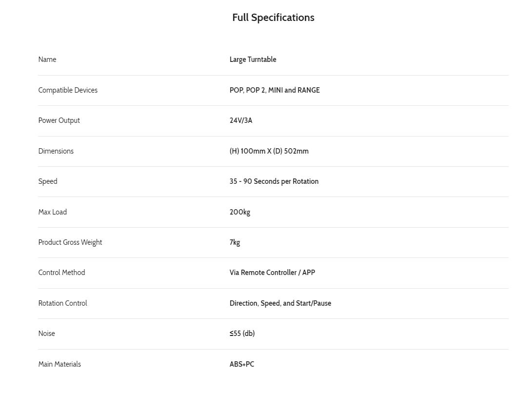Select the Compatible Devices label
Screen dimensions: 532x393
(x=68, y=90)
